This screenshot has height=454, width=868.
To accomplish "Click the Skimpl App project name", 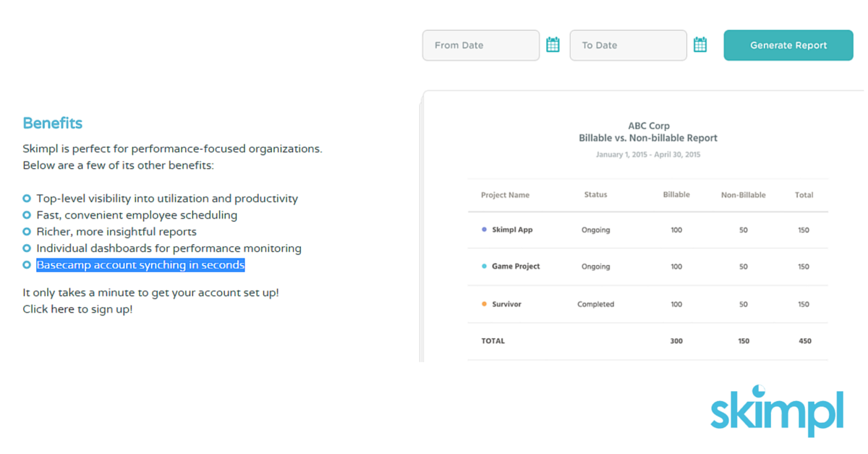I will click(514, 229).
